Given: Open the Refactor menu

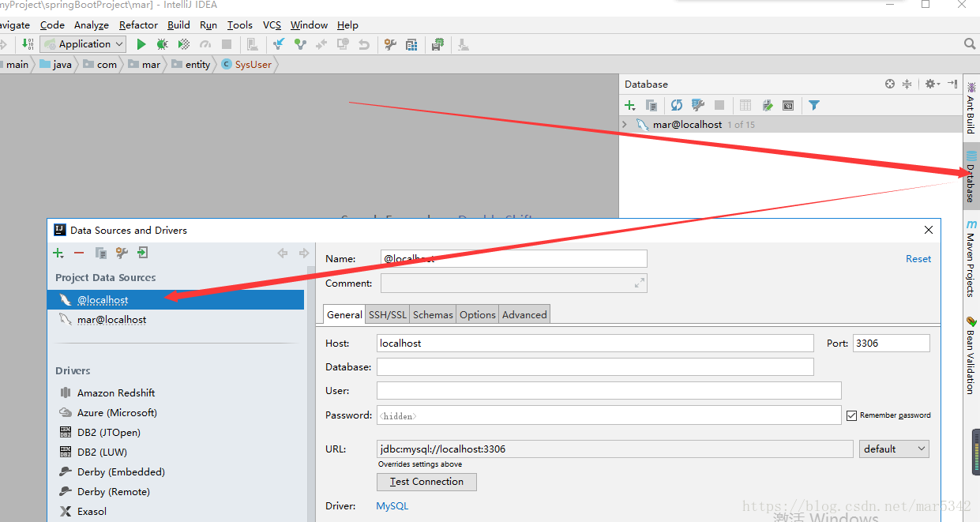Looking at the screenshot, I should tap(138, 25).
